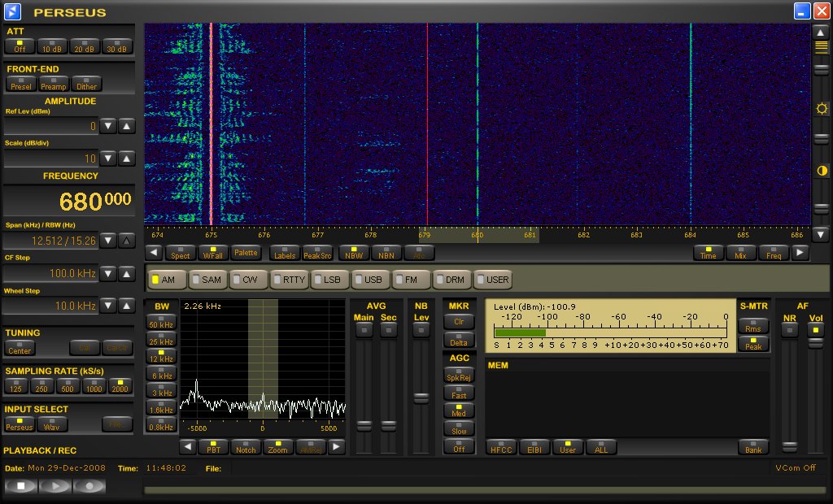Screen dimensions: 833x504
Task: Click the Delta marker button
Action: point(459,340)
